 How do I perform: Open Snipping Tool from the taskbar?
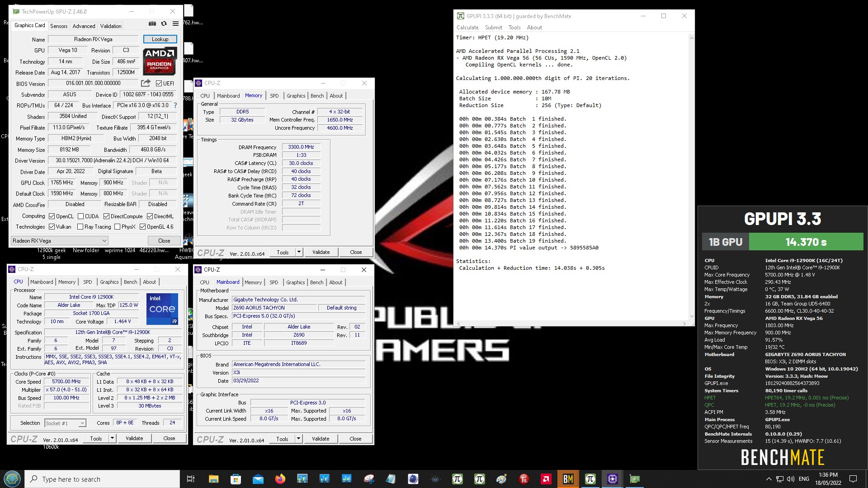pyautogui.click(x=369, y=479)
